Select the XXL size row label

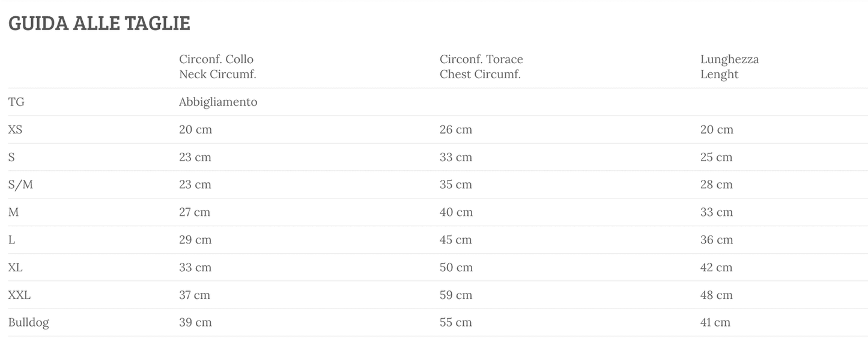pyautogui.click(x=19, y=295)
